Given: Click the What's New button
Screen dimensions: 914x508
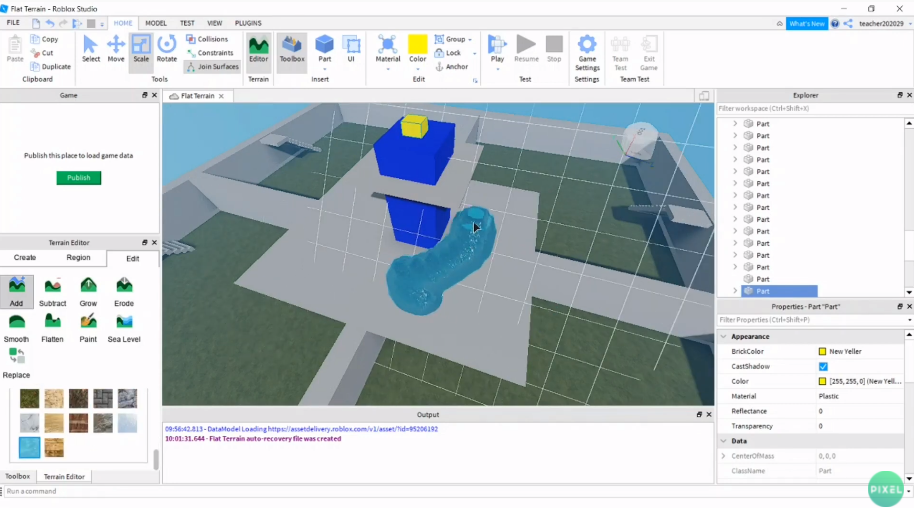Looking at the screenshot, I should coord(807,23).
